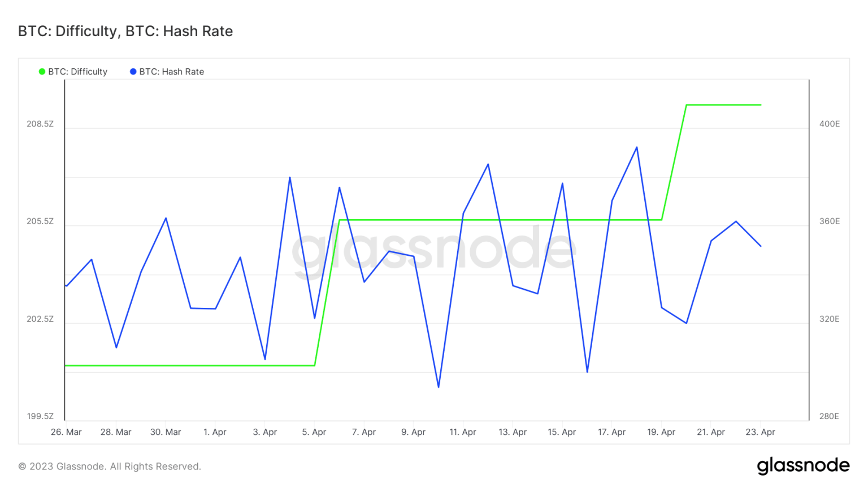Click the 19. Apr date label
Image resolution: width=868 pixels, height=488 pixels.
tap(661, 432)
